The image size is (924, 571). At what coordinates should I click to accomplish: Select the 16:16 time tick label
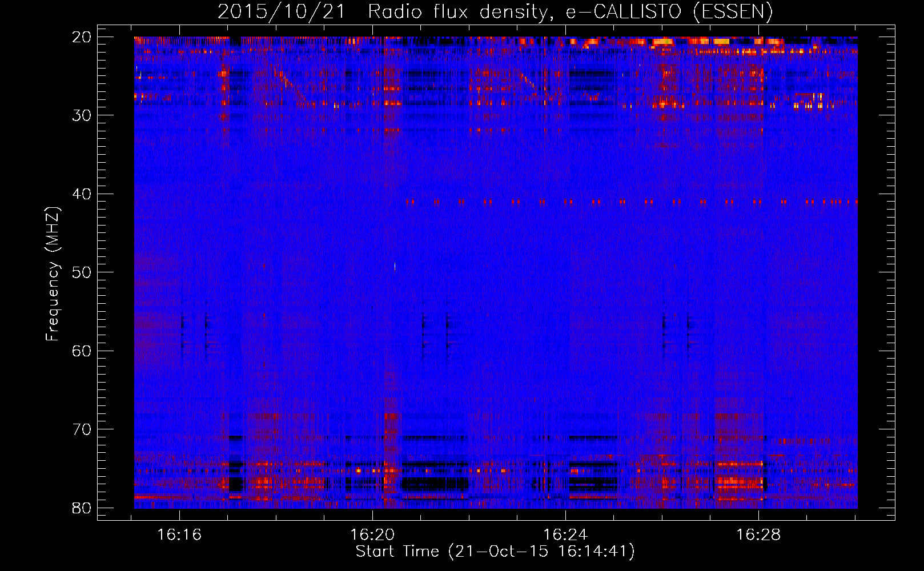point(179,535)
